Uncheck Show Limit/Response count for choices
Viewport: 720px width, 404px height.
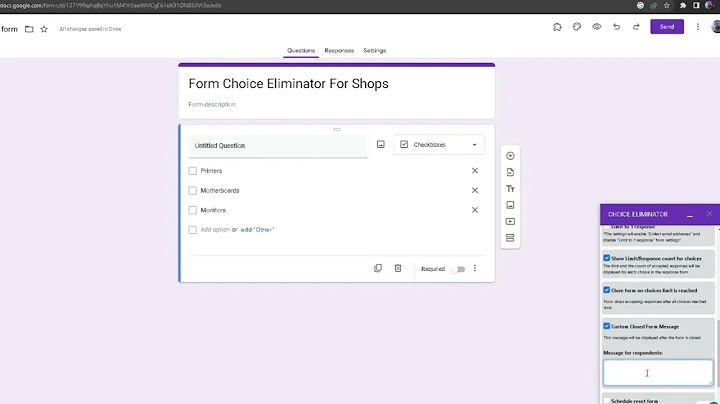pos(607,258)
